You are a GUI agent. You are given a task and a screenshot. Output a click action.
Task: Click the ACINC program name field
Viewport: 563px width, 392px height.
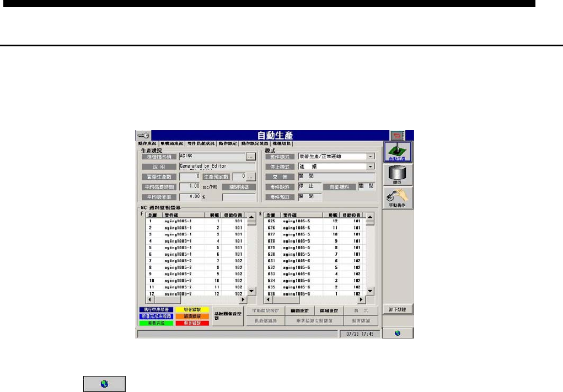(x=212, y=157)
